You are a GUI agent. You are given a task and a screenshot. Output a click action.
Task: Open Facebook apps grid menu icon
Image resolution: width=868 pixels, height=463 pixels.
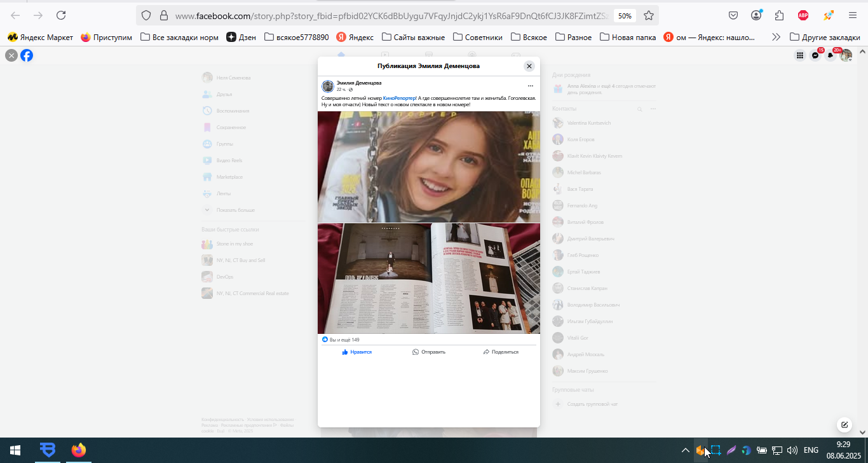(x=800, y=55)
